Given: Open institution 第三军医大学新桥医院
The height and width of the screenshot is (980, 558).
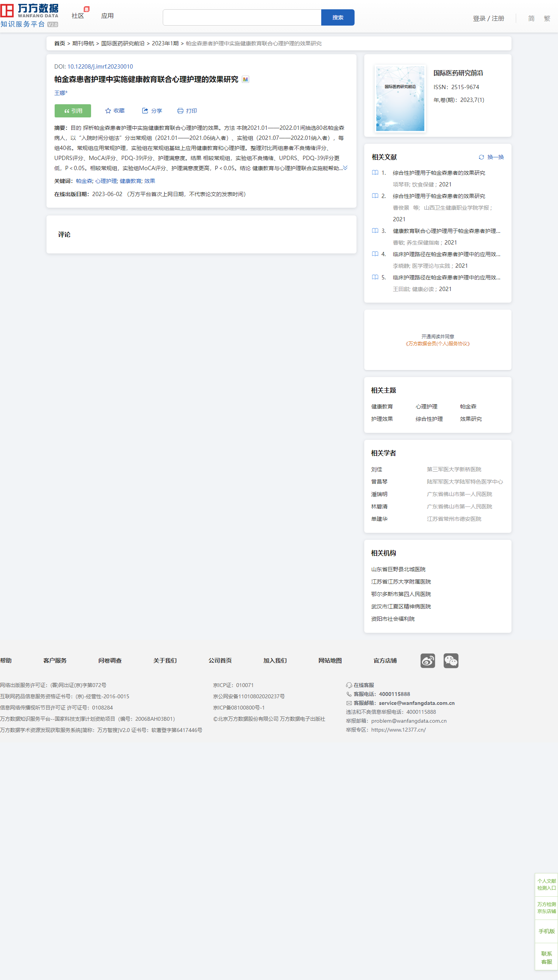Looking at the screenshot, I should (x=454, y=469).
